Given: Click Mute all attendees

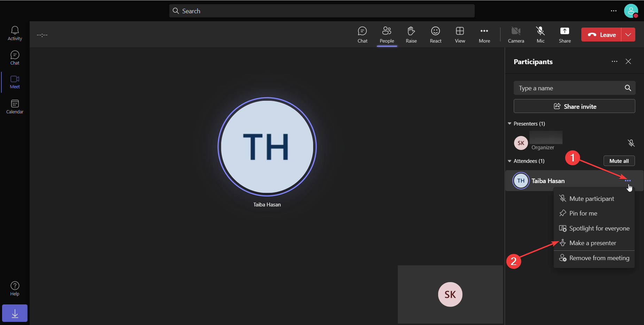Looking at the screenshot, I should click(619, 161).
